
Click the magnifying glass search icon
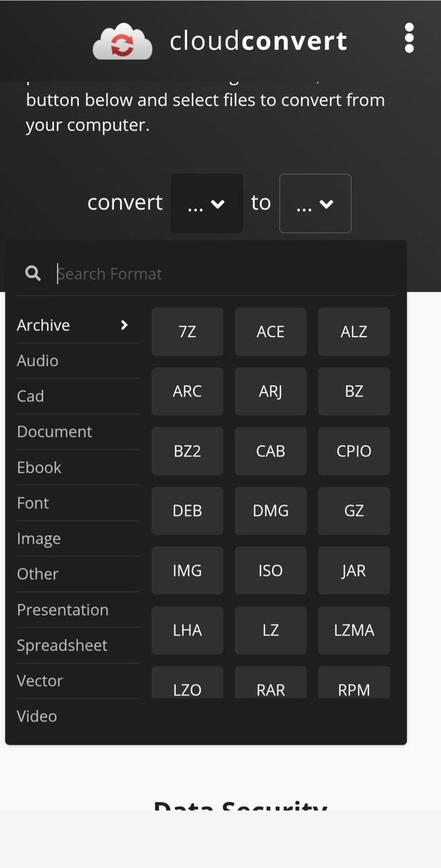(33, 273)
